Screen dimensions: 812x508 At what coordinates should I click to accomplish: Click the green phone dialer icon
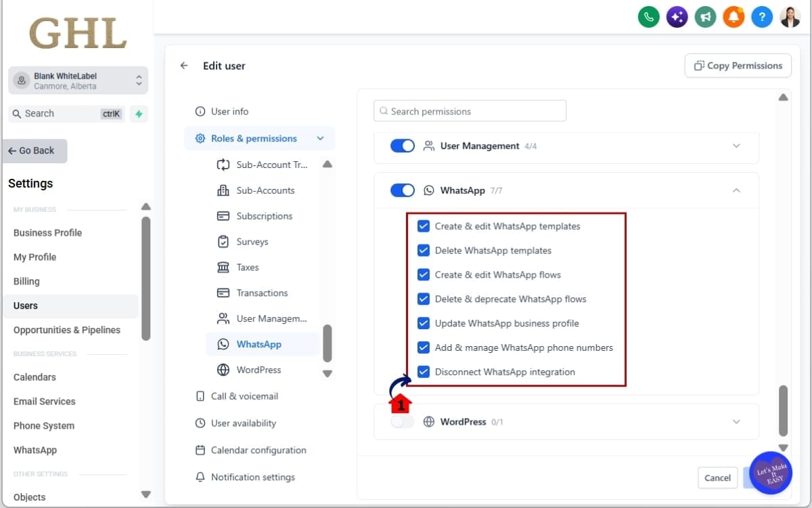click(x=649, y=17)
